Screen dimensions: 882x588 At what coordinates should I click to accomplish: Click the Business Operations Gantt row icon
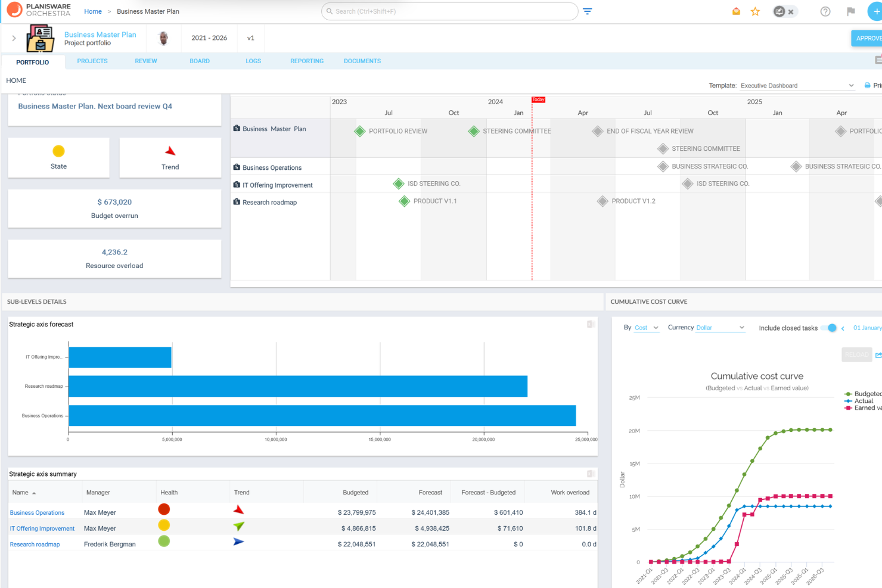point(237,167)
